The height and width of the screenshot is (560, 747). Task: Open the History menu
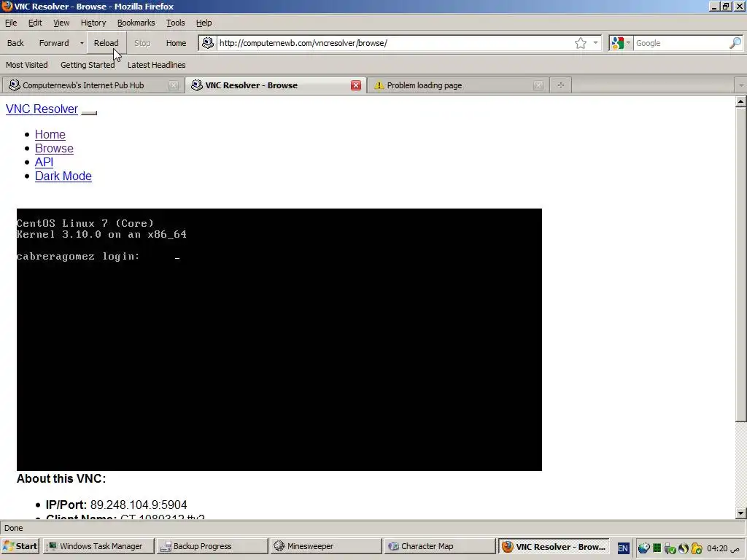(x=93, y=23)
